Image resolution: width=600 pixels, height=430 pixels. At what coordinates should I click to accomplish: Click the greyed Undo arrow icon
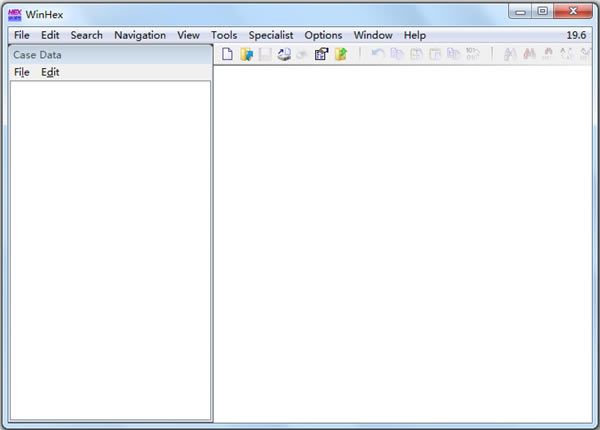tap(378, 54)
